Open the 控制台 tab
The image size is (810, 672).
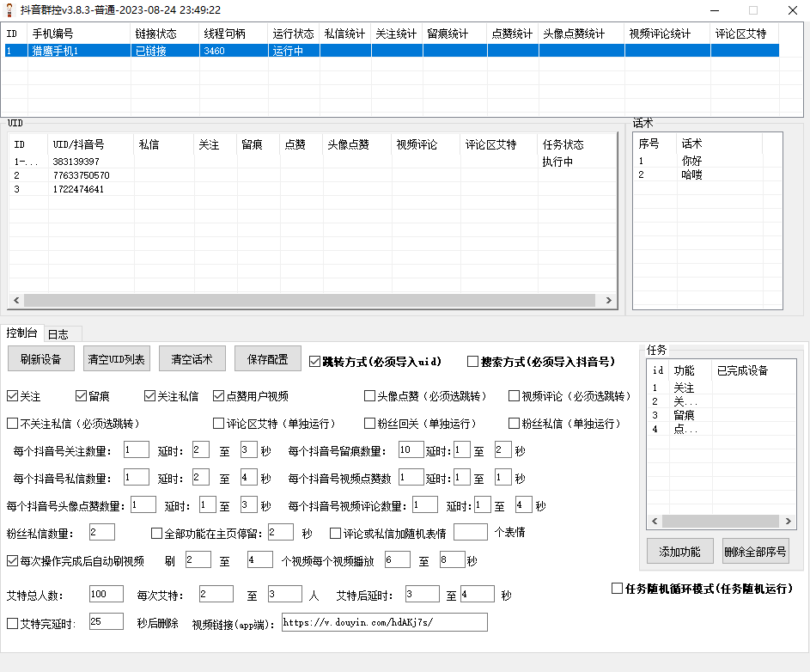coord(22,333)
